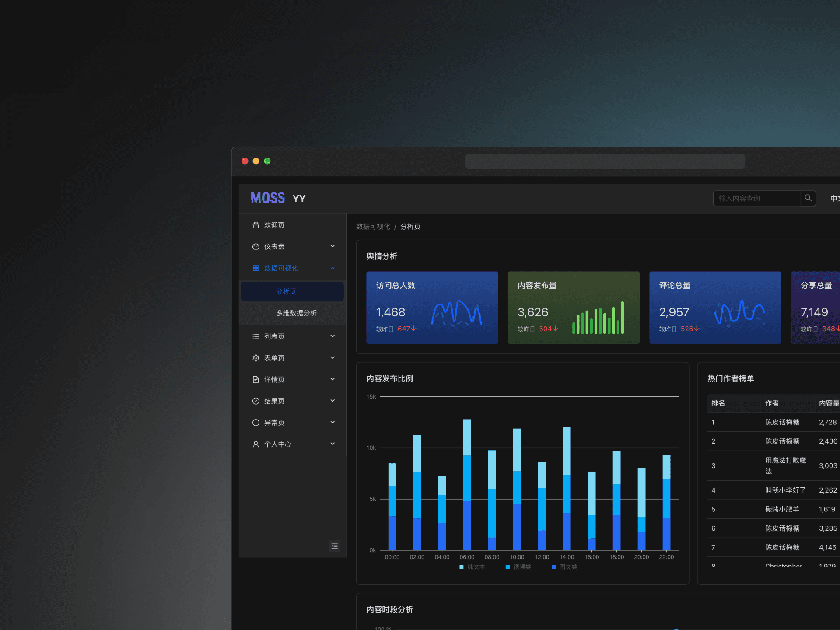Expand the 详情页 chevron
840x630 pixels.
pos(332,379)
